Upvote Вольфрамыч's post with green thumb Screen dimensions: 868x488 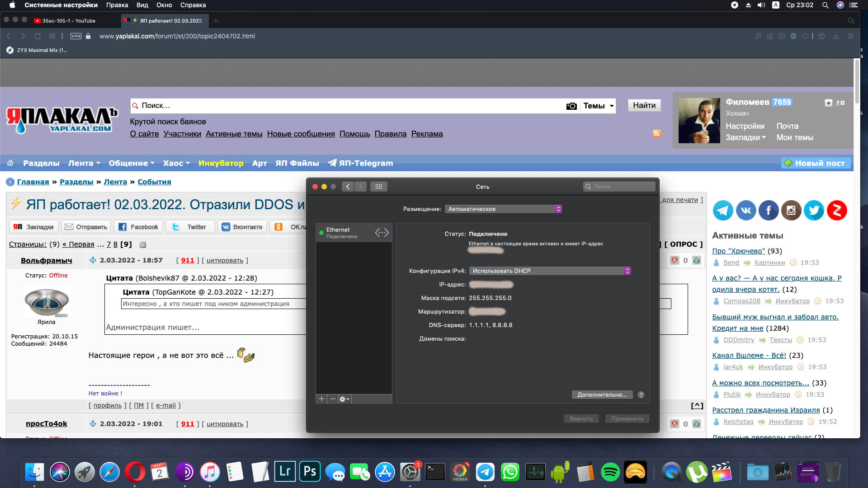click(697, 260)
